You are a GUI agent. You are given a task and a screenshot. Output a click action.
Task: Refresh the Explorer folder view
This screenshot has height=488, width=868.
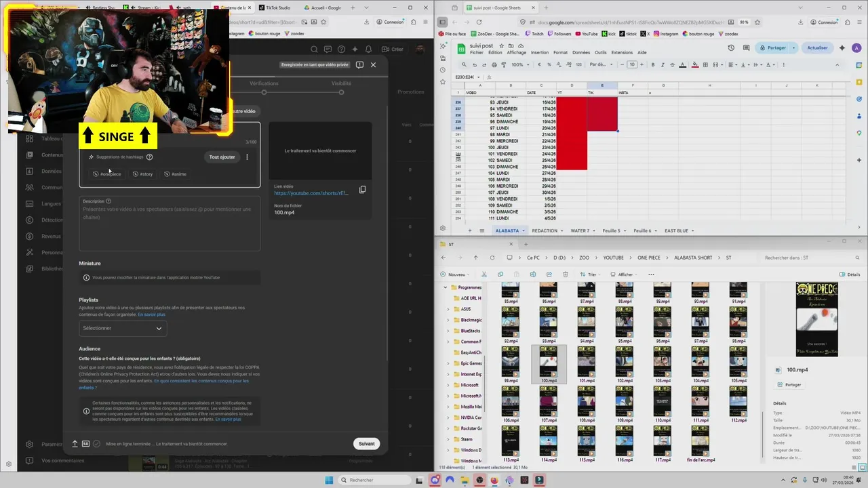[x=492, y=258]
